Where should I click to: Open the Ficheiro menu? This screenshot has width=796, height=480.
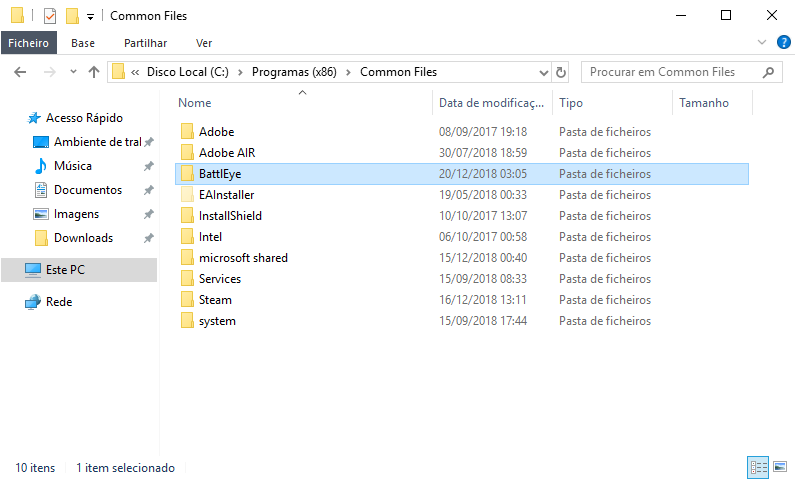(x=27, y=43)
